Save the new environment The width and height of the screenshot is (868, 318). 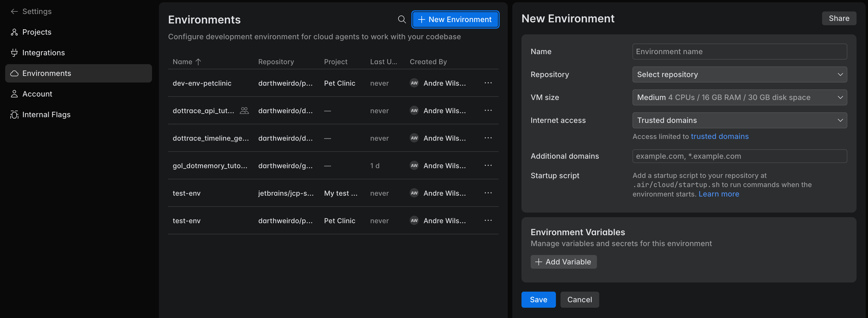coord(538,299)
